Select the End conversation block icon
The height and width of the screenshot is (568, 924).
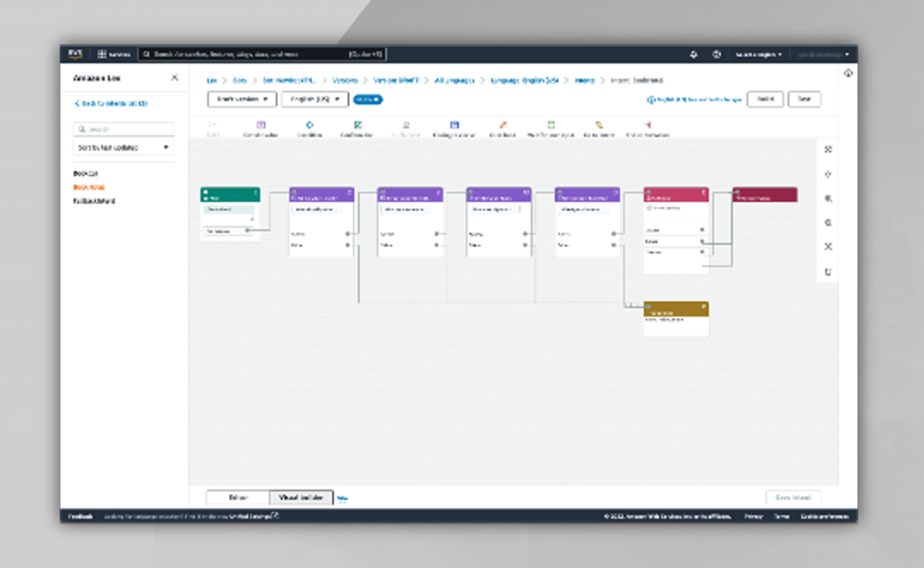coord(648,125)
